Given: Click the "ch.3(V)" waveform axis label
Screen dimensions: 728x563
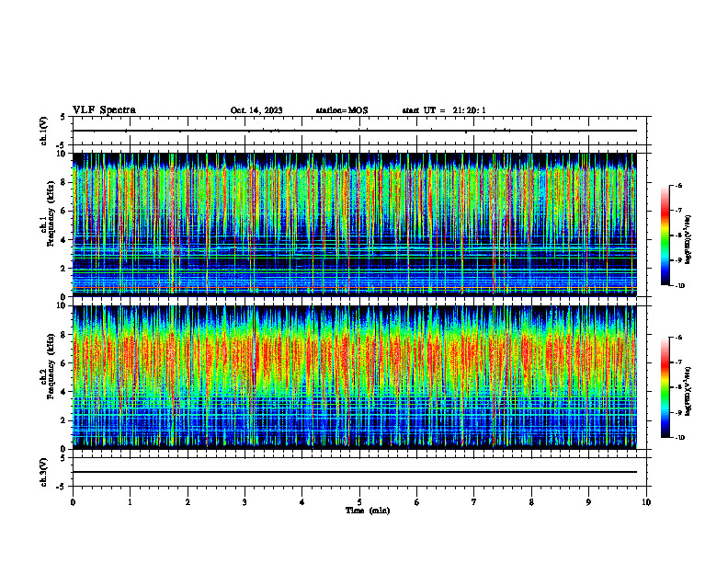Looking at the screenshot, I should pos(44,472).
